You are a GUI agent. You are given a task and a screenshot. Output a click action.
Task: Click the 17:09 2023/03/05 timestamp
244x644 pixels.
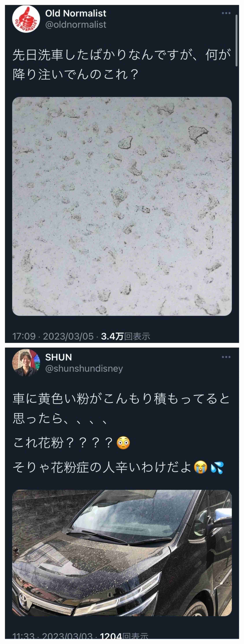pos(53,336)
